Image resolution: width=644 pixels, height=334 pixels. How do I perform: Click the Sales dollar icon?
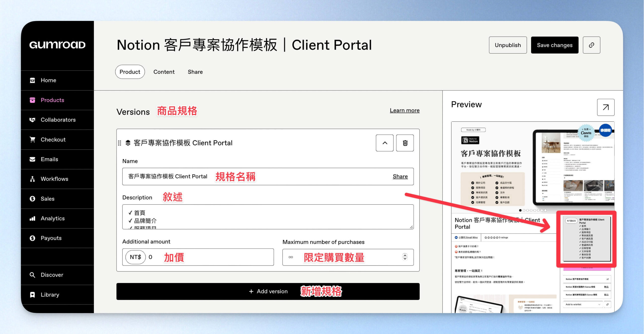point(32,199)
